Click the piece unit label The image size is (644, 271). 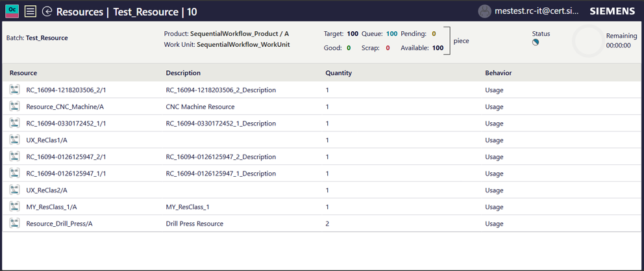pyautogui.click(x=461, y=41)
